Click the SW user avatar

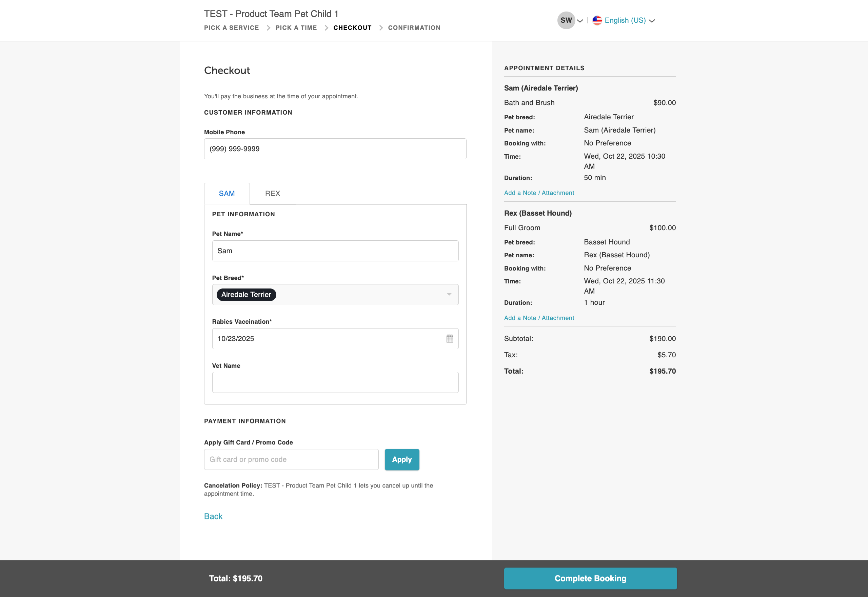pyautogui.click(x=566, y=20)
